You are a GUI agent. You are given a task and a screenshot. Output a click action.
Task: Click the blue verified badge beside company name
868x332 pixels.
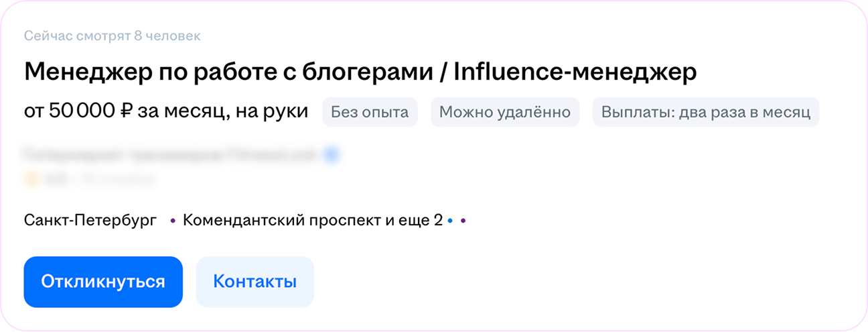[332, 156]
